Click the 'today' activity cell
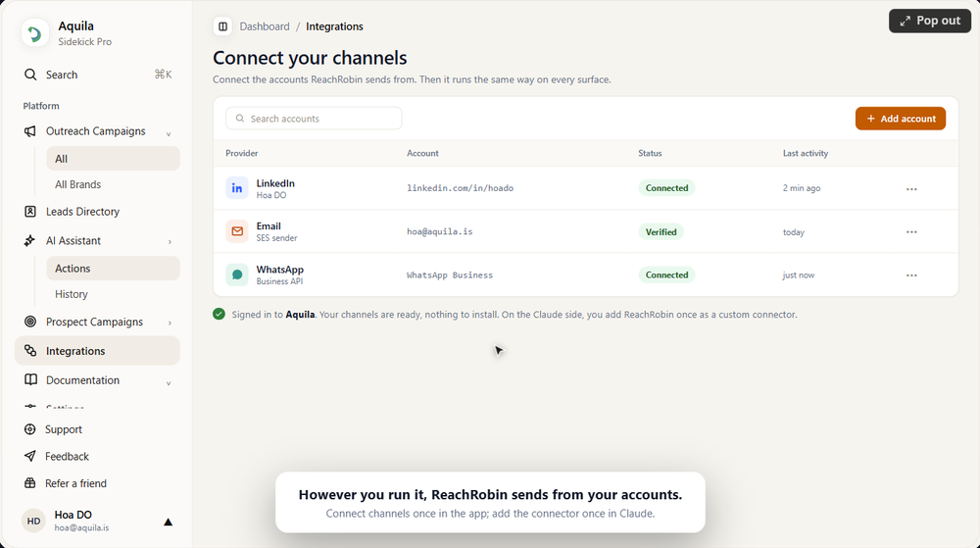The image size is (980, 548). point(793,232)
